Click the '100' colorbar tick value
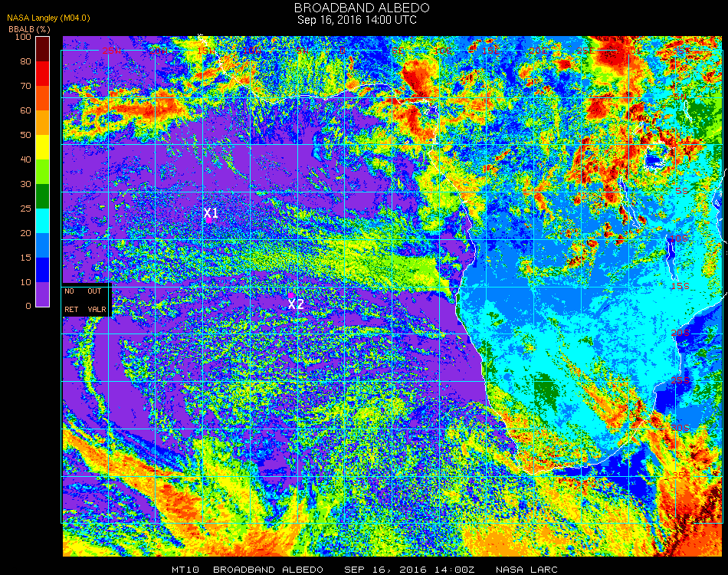This screenshot has height=575, width=728. (x=23, y=37)
